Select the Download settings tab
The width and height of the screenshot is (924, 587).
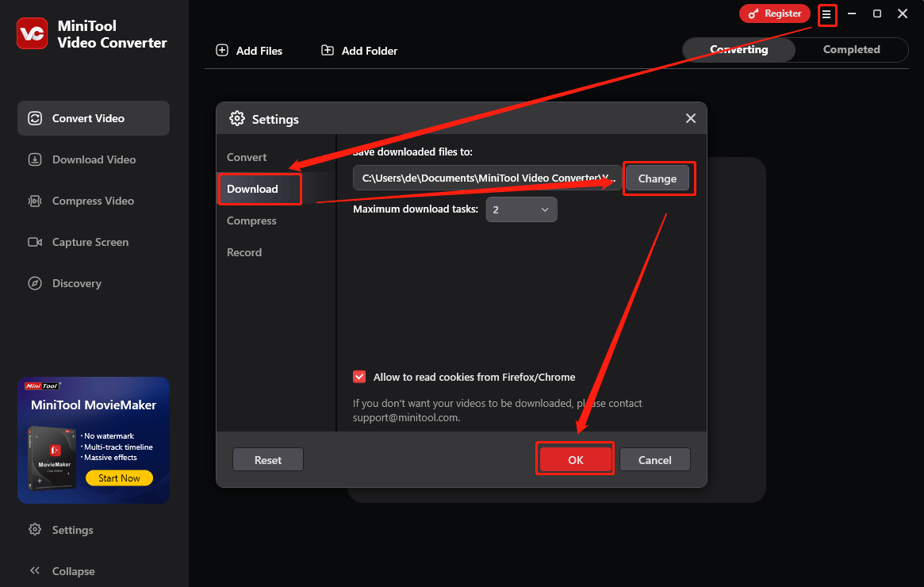coord(253,189)
